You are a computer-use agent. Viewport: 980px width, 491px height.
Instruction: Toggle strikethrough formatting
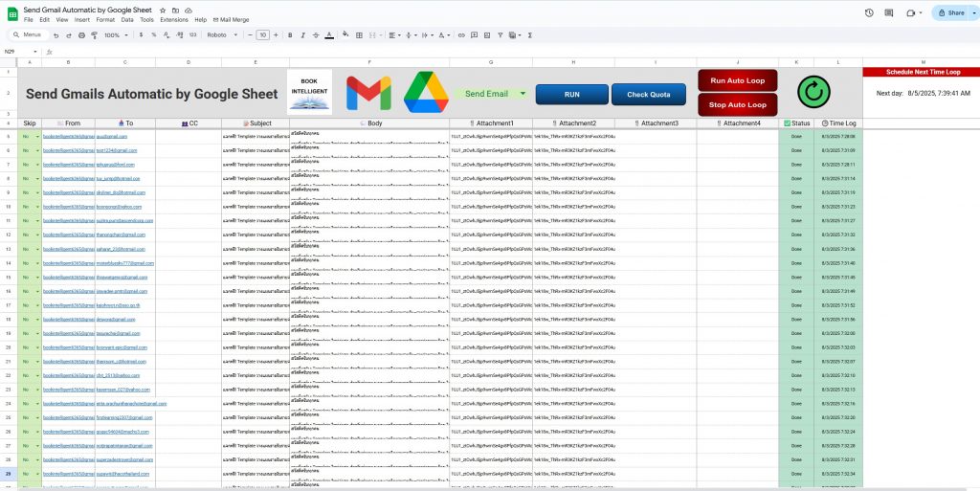click(x=316, y=35)
